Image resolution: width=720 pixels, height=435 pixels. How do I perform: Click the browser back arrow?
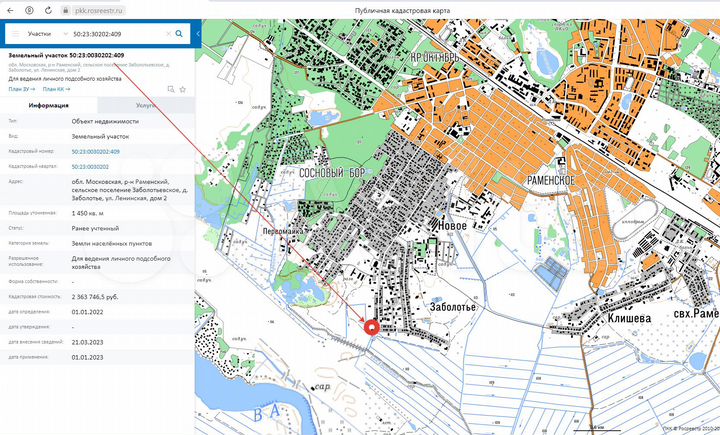10,10
